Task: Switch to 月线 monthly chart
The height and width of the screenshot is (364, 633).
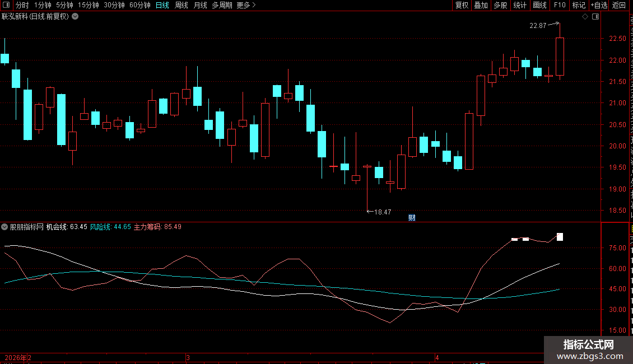Action: 200,5
